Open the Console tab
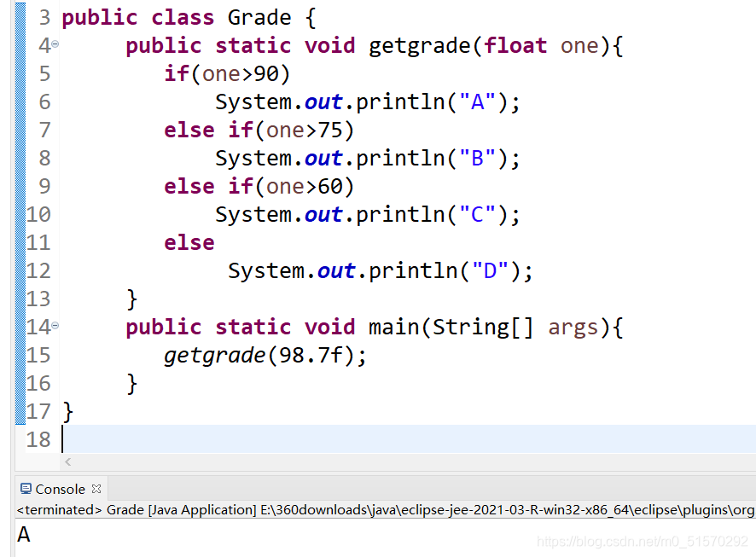 point(61,489)
